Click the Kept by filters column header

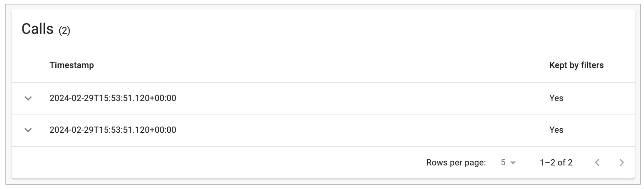point(576,65)
